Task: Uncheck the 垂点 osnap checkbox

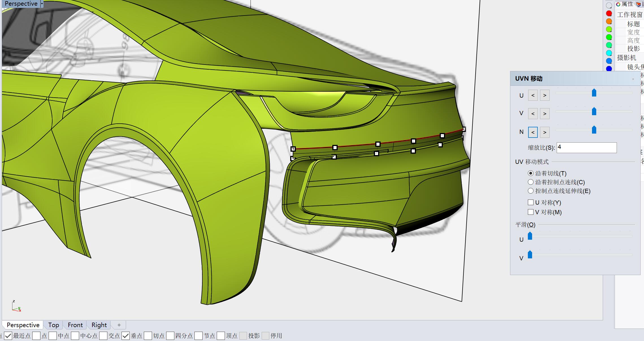Action: [x=126, y=336]
